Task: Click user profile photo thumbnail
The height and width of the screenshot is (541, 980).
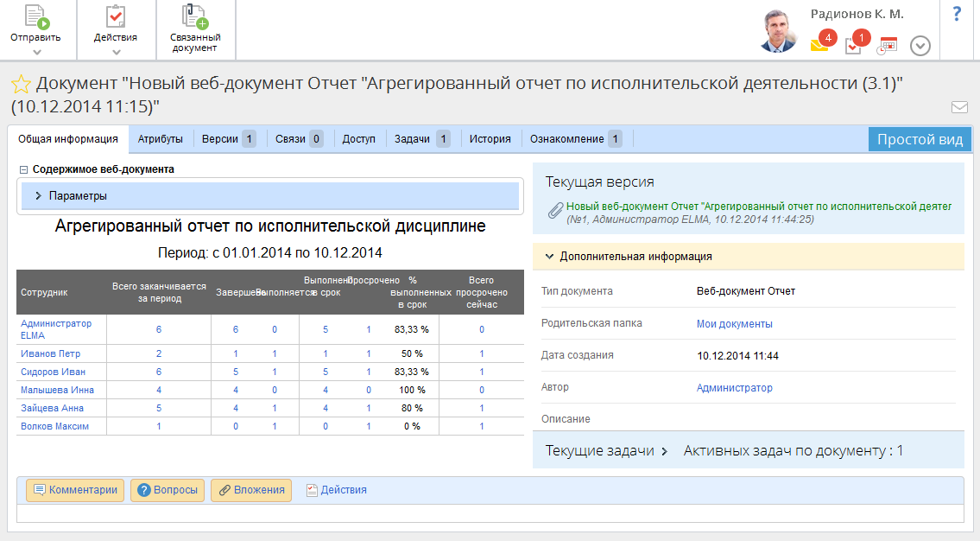Action: [x=779, y=31]
